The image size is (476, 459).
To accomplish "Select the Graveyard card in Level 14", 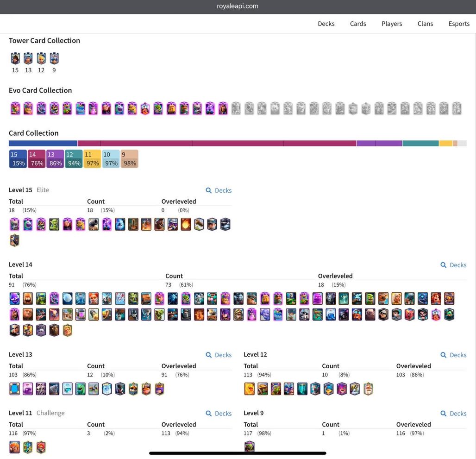I will (x=41, y=330).
